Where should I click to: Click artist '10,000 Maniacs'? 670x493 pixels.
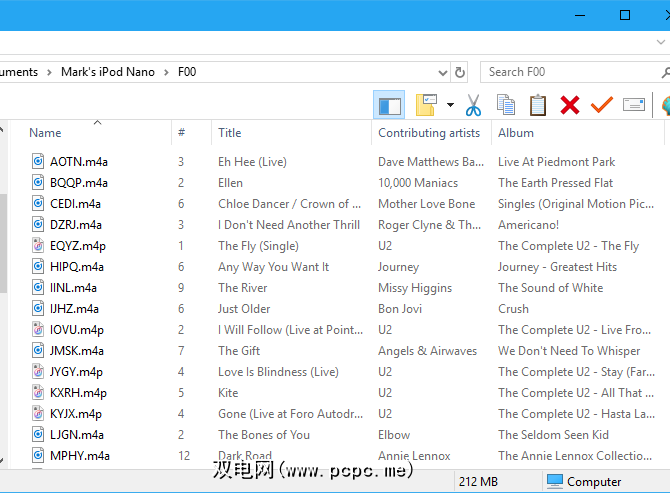418,183
